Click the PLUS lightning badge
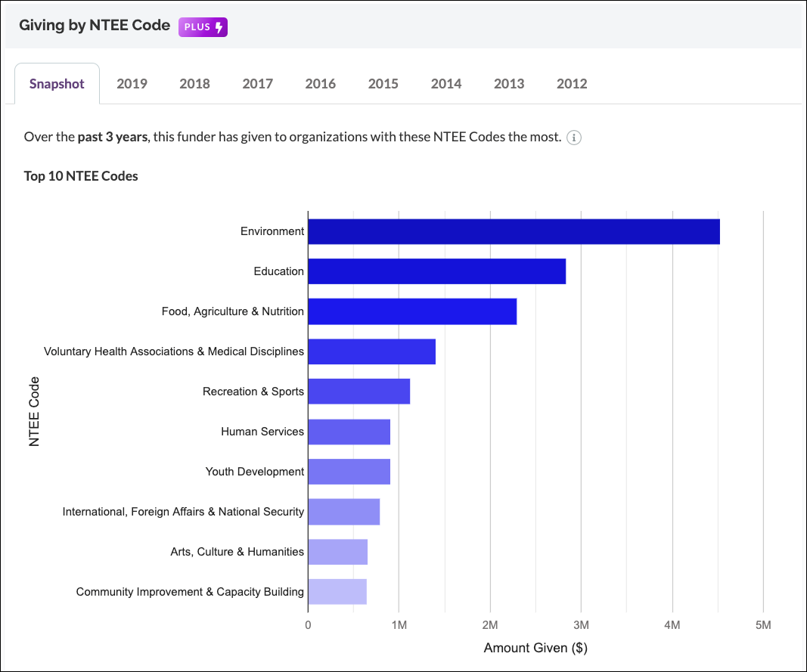The width and height of the screenshot is (807, 672). point(202,26)
